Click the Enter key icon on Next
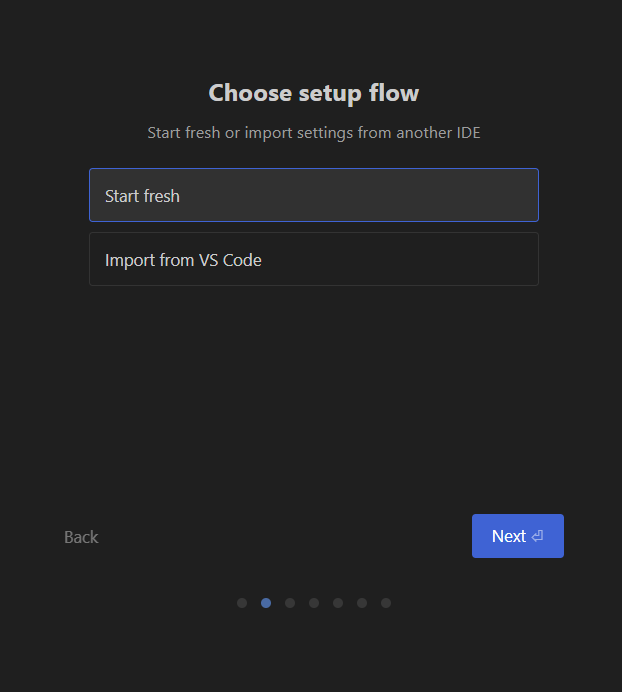 tap(538, 536)
